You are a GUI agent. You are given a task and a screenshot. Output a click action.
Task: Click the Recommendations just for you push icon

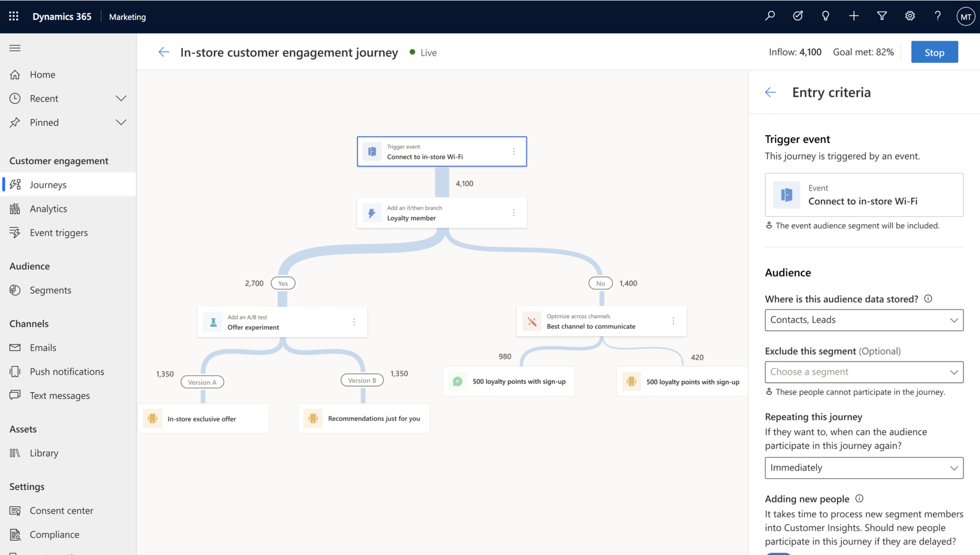pyautogui.click(x=313, y=418)
